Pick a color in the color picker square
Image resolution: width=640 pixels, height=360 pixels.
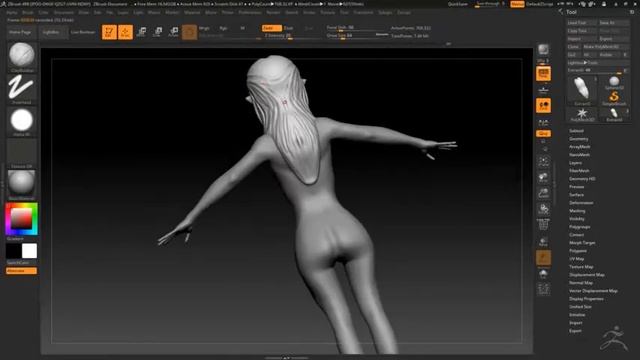coord(21,219)
